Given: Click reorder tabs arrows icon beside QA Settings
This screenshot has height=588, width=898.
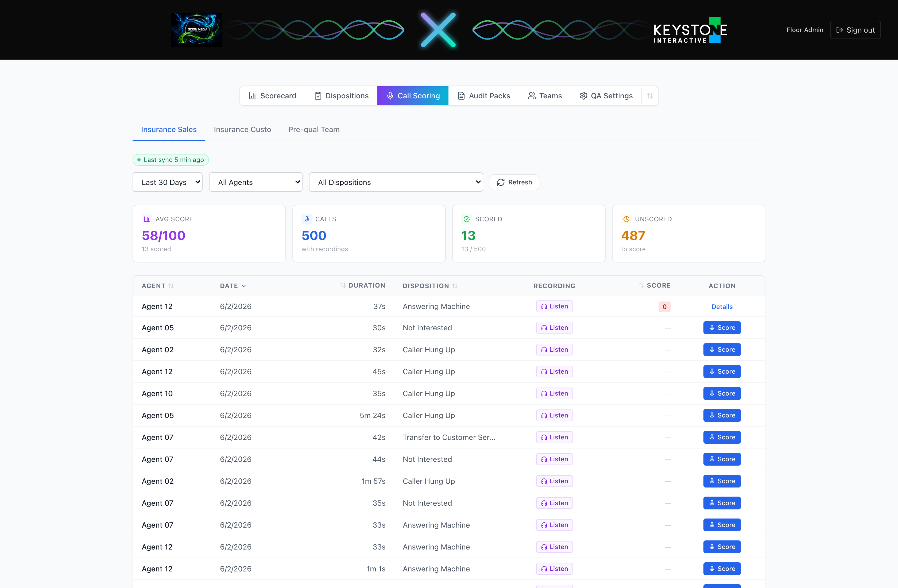Looking at the screenshot, I should point(650,96).
